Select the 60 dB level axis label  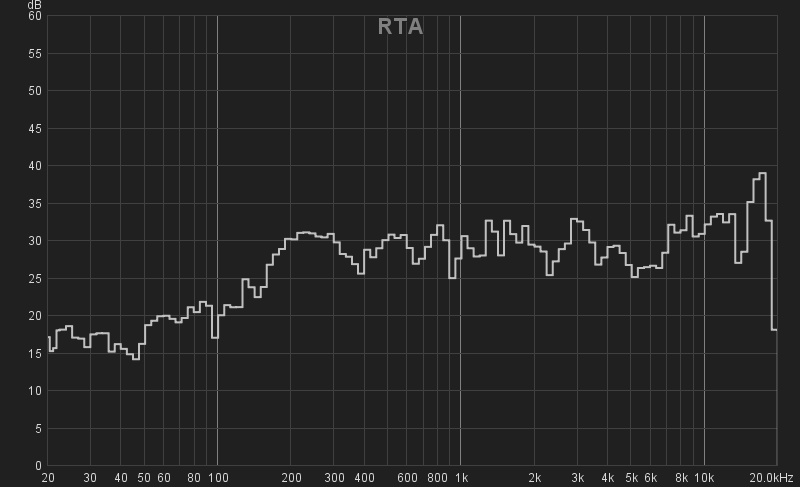coord(35,16)
